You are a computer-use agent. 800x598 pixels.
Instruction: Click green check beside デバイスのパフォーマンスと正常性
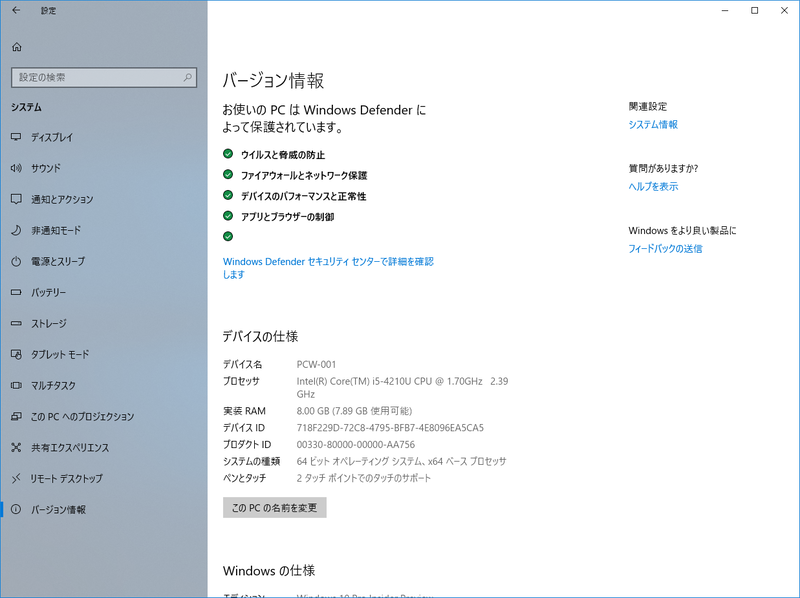(x=228, y=195)
